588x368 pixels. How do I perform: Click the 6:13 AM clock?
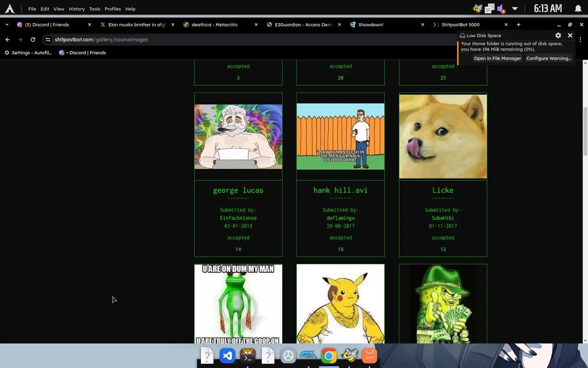(x=548, y=8)
